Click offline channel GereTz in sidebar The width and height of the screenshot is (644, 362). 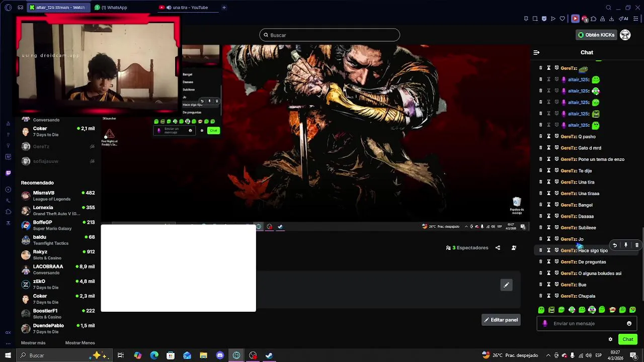(58, 146)
